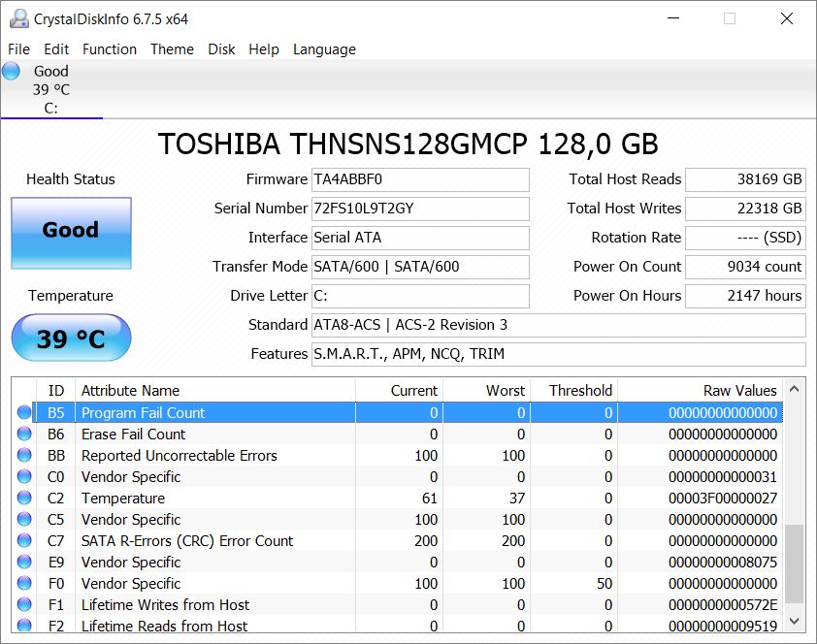Click the attribute list scrollbar thumb
This screenshot has height=644, width=817.
coord(794,563)
